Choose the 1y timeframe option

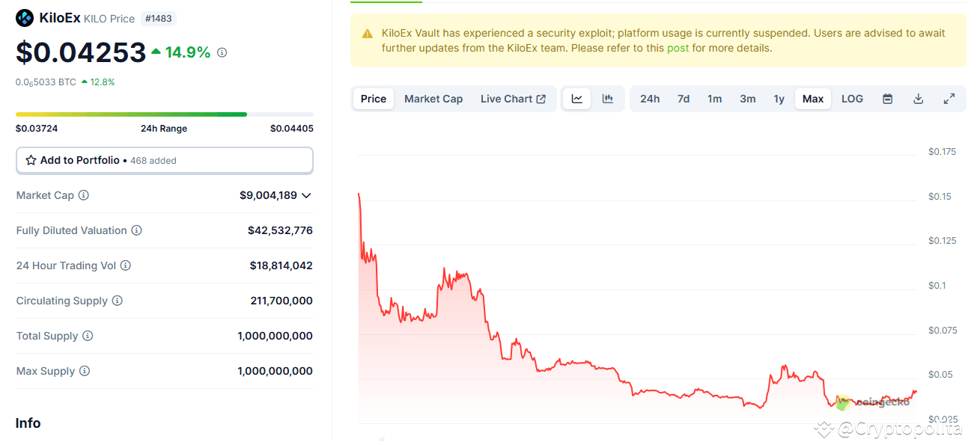click(x=779, y=98)
